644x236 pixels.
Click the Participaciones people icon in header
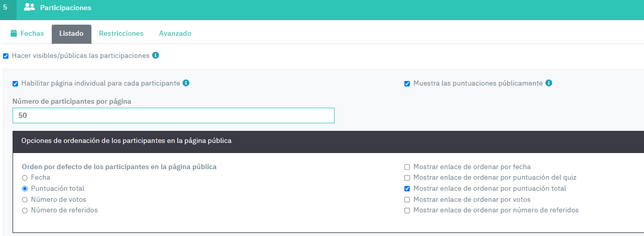30,8
